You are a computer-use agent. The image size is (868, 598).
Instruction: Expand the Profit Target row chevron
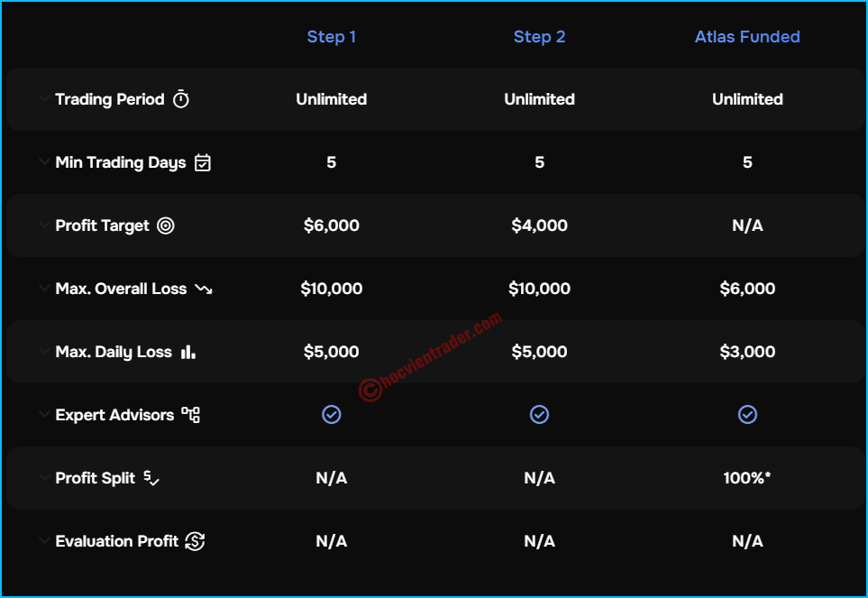click(44, 225)
